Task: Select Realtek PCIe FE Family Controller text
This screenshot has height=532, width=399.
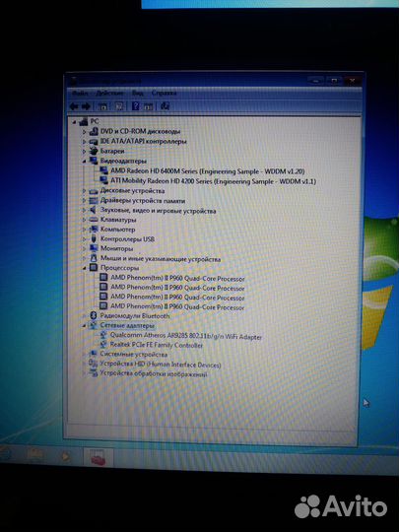Action: point(157,345)
